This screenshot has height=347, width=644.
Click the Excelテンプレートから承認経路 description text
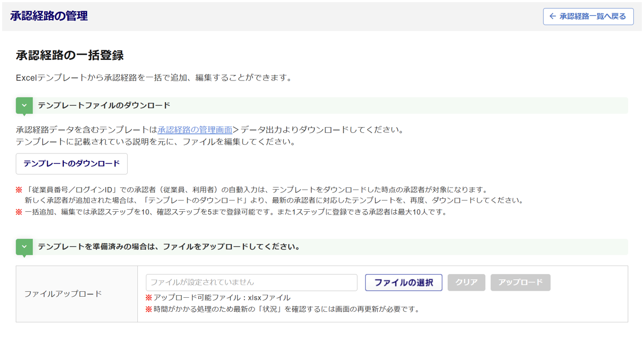point(154,78)
